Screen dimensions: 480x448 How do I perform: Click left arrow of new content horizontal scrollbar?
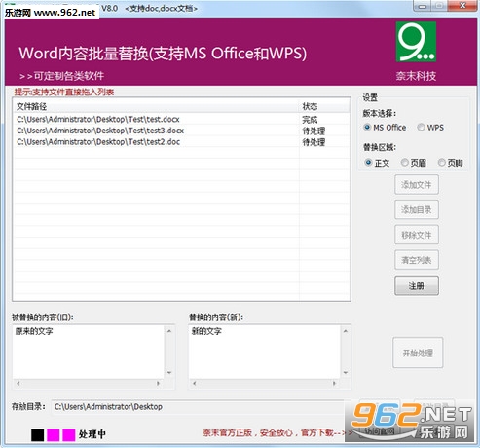point(195,383)
